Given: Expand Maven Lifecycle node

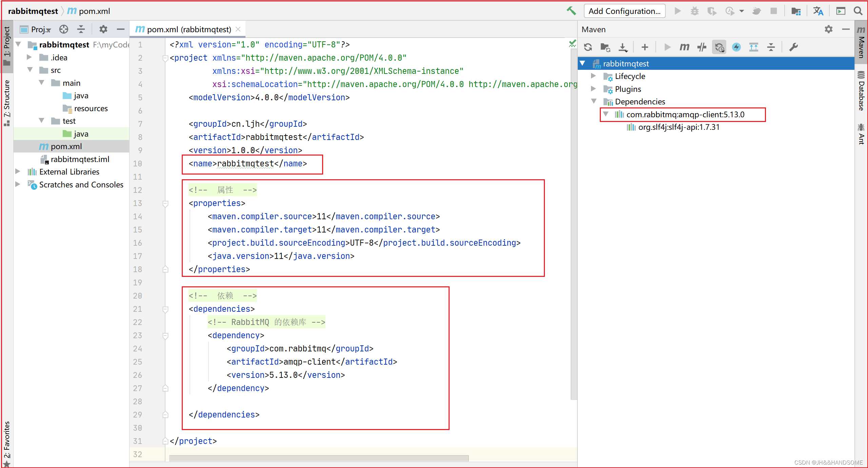Looking at the screenshot, I should click(593, 76).
